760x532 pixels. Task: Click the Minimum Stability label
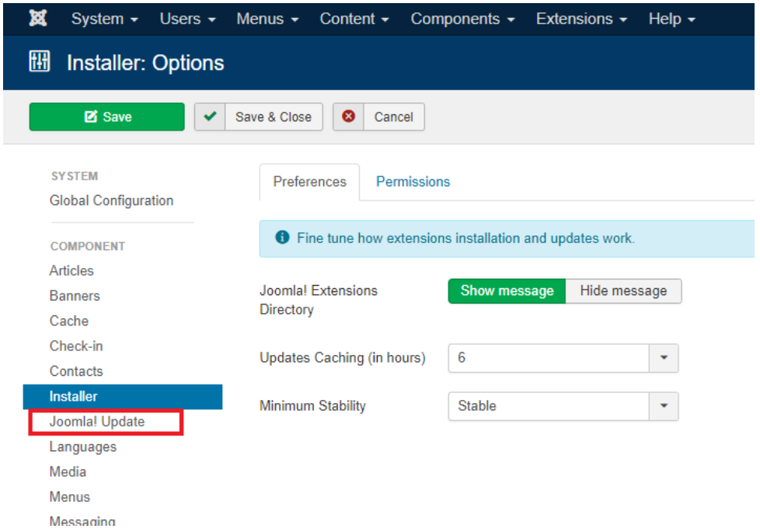pyautogui.click(x=312, y=406)
